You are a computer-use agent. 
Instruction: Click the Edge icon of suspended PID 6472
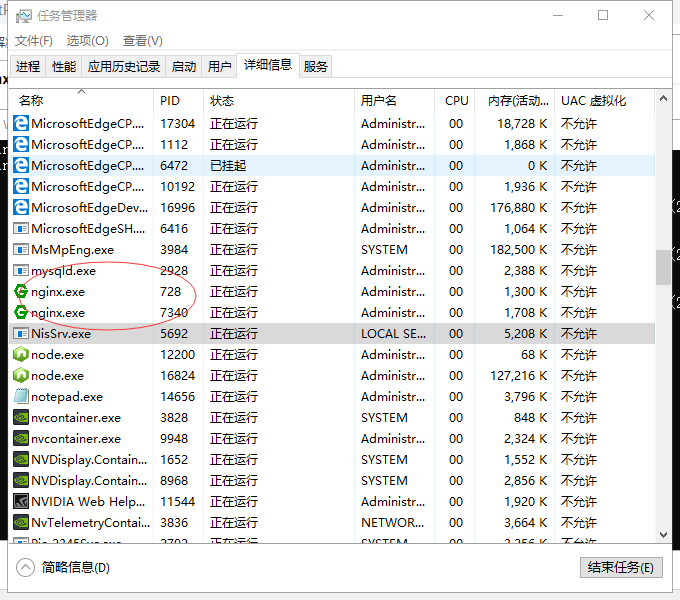[21, 166]
